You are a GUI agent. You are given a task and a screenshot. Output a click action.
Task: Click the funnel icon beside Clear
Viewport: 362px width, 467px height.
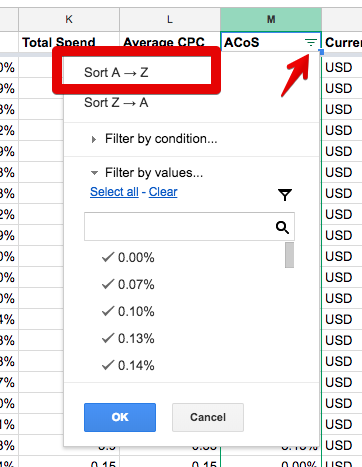click(285, 195)
